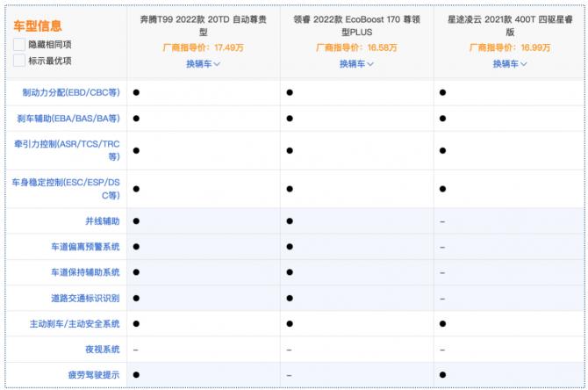
Task: Open the 并线辅助 feature link
Action: [102, 221]
